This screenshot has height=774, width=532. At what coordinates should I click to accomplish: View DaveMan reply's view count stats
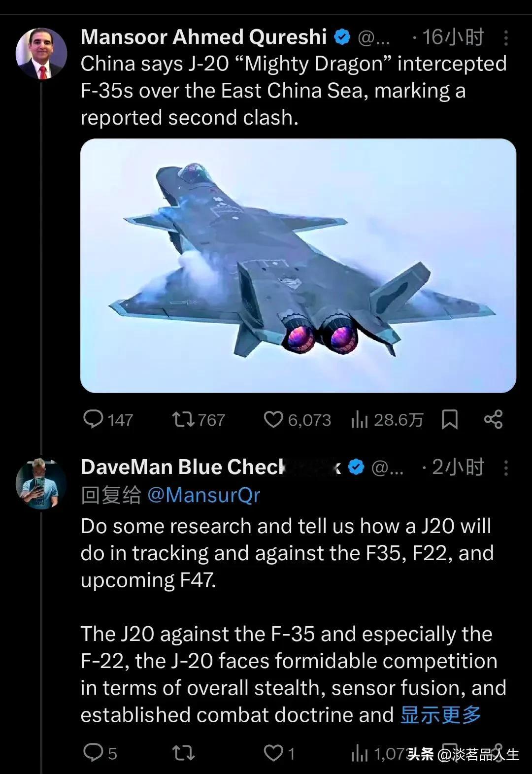pos(379,753)
